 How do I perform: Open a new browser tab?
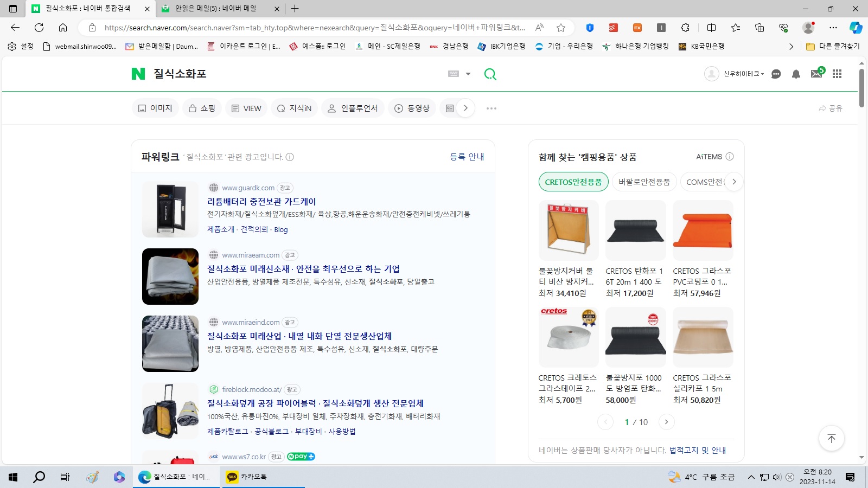[x=295, y=9]
